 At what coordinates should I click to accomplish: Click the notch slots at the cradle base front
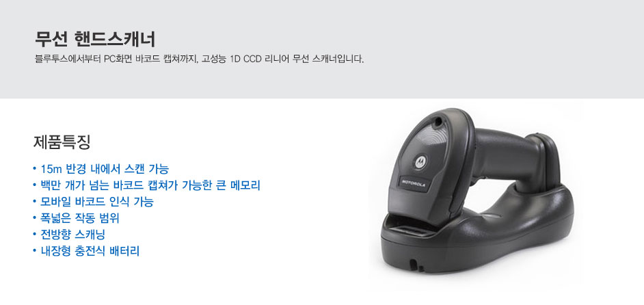pyautogui.click(x=416, y=265)
